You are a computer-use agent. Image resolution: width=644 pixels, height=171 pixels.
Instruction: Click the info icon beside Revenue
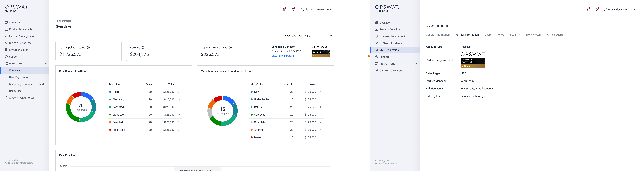click(x=143, y=47)
